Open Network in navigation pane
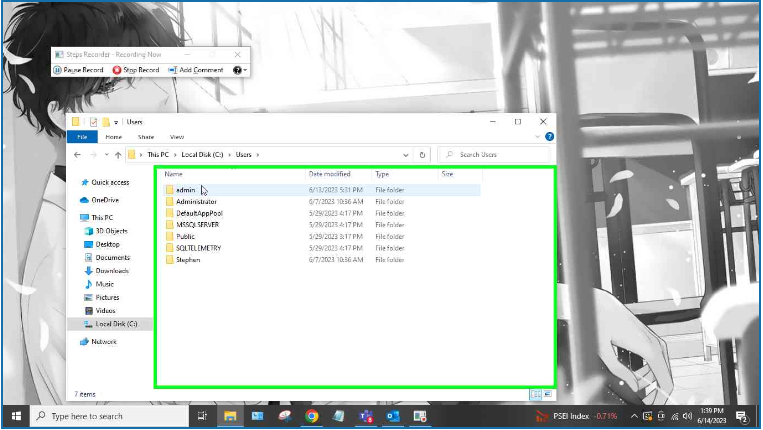Screen dimensions: 763x430 [104, 342]
